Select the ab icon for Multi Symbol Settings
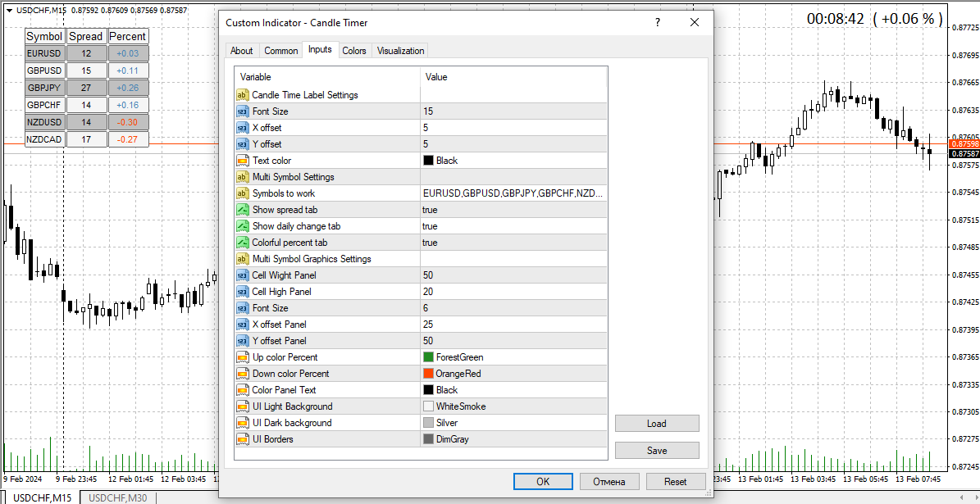Screen dimensions: 980x504 [243, 176]
